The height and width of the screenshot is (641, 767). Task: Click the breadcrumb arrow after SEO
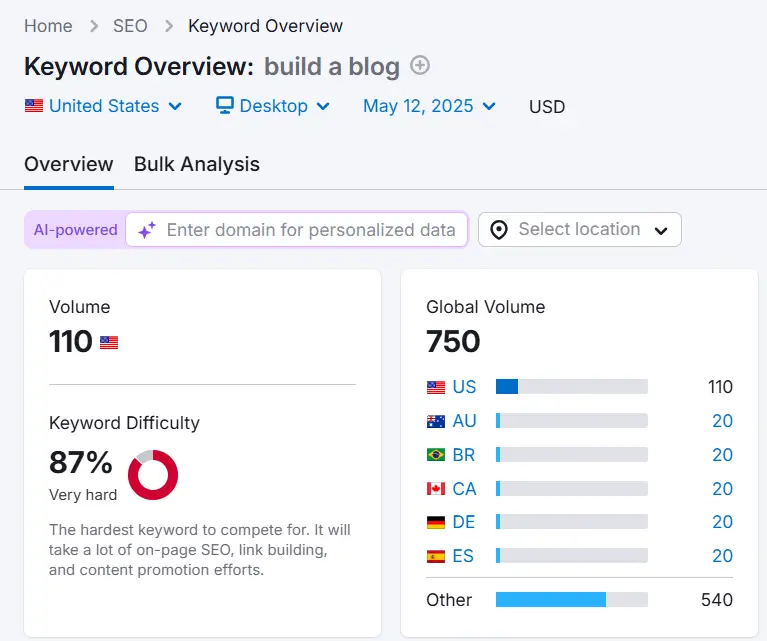(x=169, y=26)
